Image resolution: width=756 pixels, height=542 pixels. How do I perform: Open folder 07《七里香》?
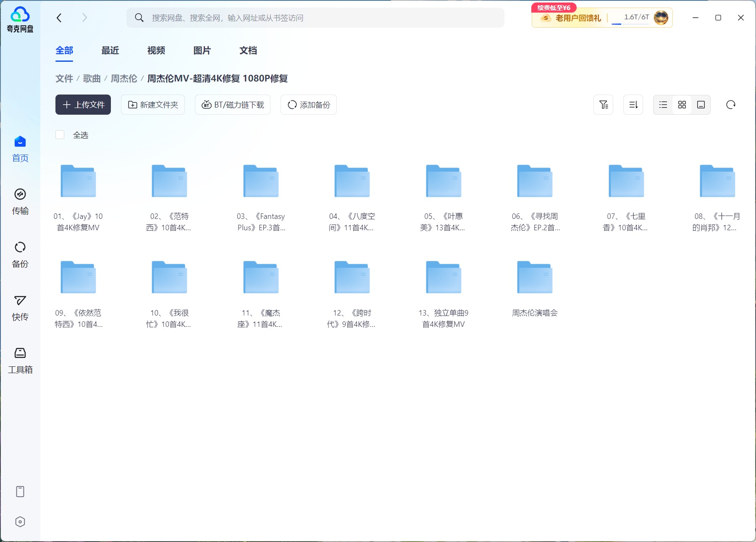point(626,197)
